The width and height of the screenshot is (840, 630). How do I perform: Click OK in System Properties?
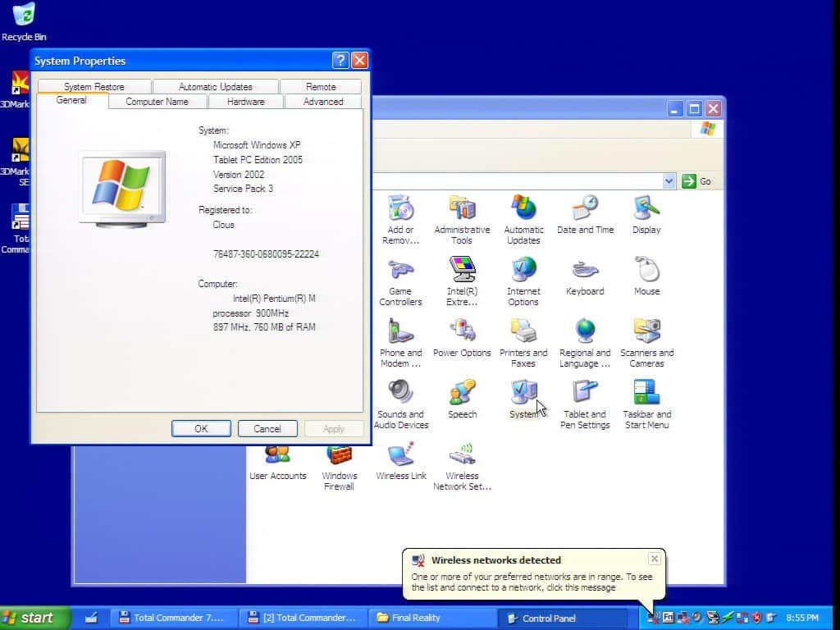pos(202,428)
